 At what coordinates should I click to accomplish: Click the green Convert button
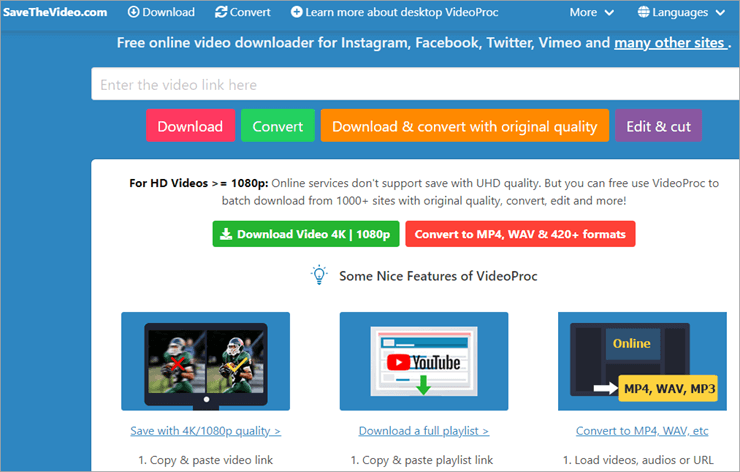coord(278,126)
